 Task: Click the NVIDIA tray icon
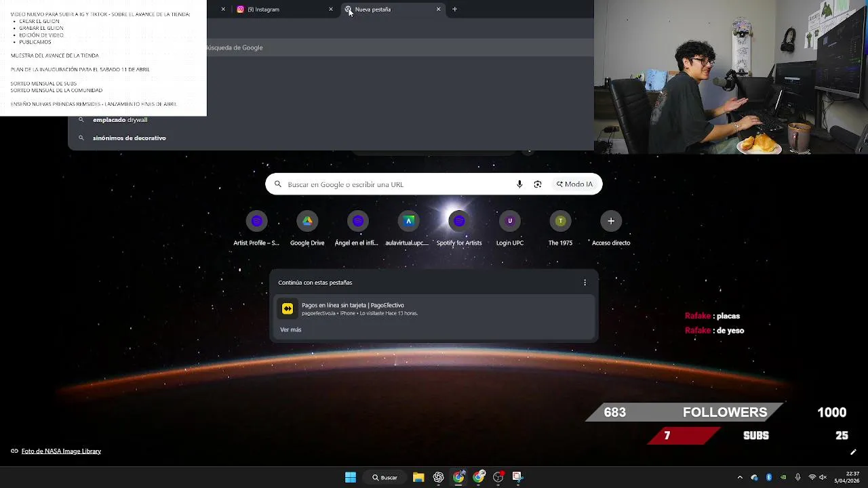point(783,477)
